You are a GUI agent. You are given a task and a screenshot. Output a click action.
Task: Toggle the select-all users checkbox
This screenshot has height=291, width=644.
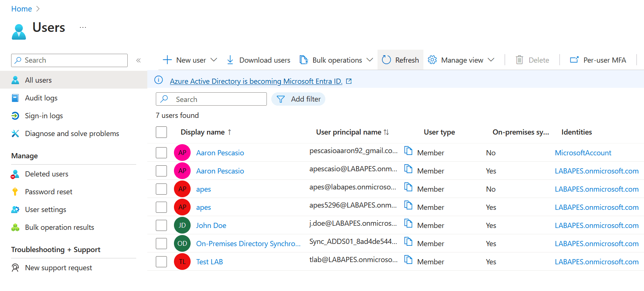point(161,132)
